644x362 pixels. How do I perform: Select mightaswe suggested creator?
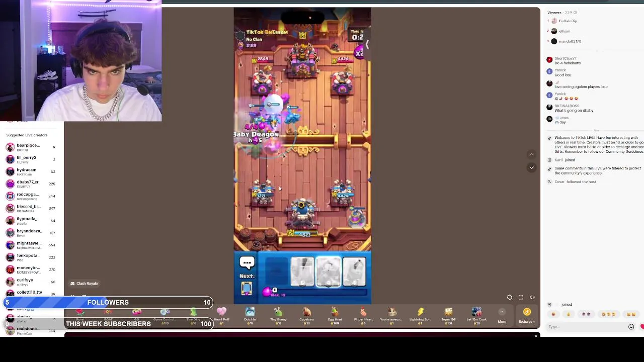coord(30,245)
